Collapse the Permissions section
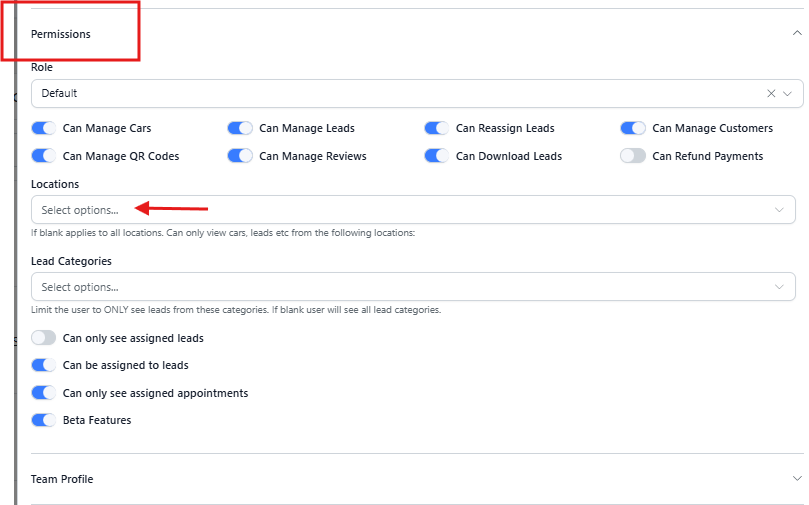 [796, 33]
